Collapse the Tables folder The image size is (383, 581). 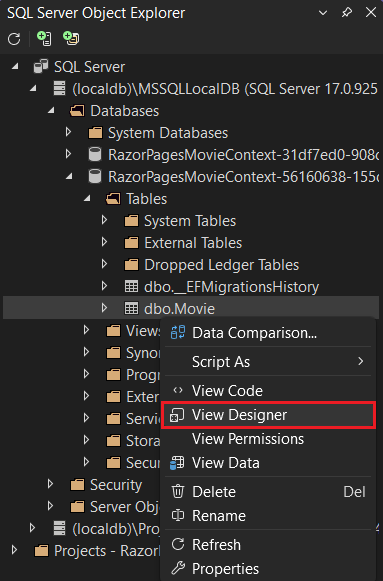pos(87,199)
